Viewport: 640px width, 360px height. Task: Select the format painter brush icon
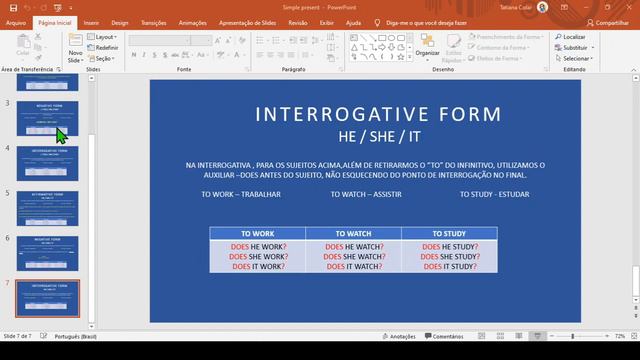coord(38,58)
